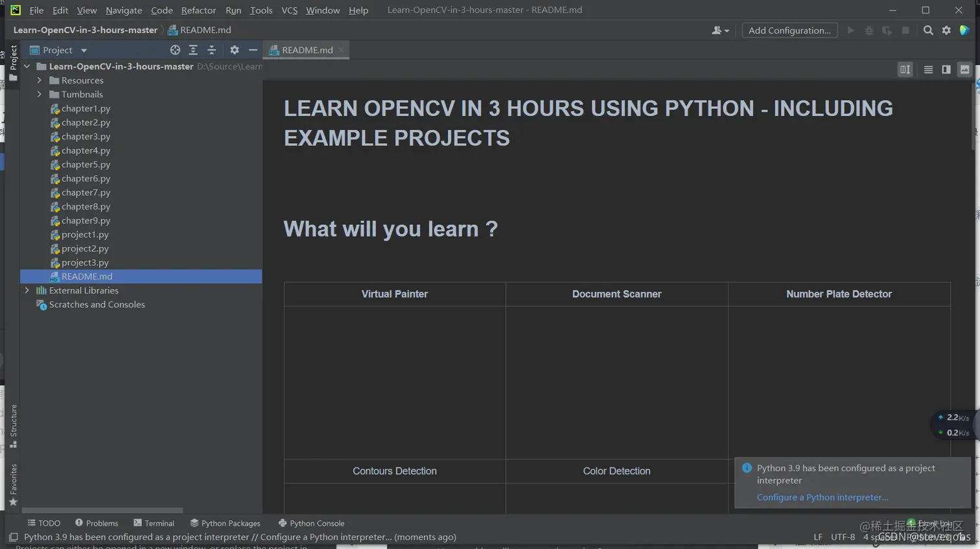Click Color Detection table cell
The height and width of the screenshot is (549, 980).
point(616,471)
